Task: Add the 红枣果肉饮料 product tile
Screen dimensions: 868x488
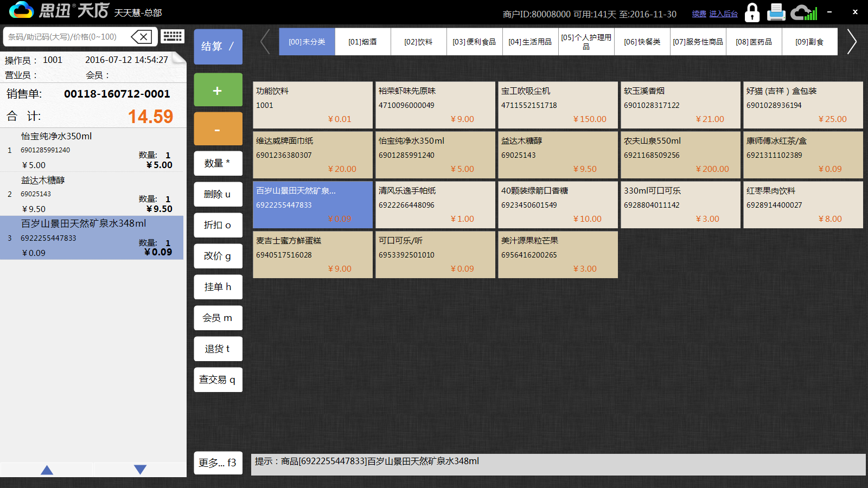Action: [803, 205]
